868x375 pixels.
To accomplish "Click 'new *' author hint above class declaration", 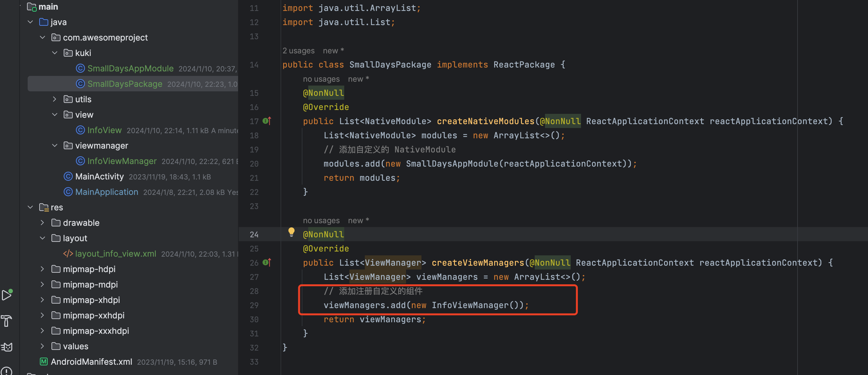I will coord(333,50).
